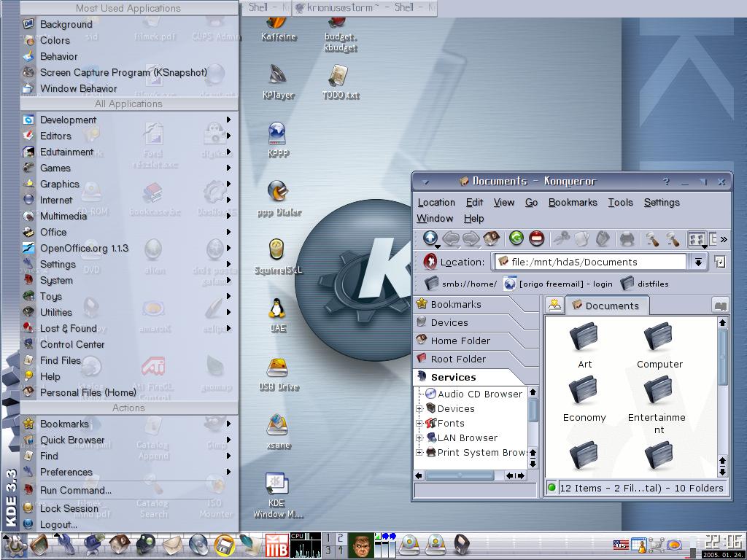Image resolution: width=747 pixels, height=560 pixels.
Task: Open the Bookmarks menu in Konqueror
Action: [573, 203]
